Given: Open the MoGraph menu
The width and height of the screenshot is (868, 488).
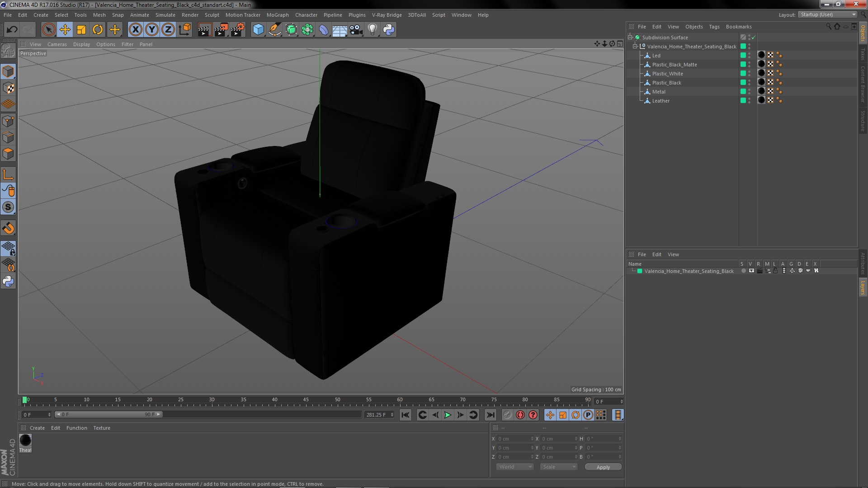Looking at the screenshot, I should coord(277,15).
